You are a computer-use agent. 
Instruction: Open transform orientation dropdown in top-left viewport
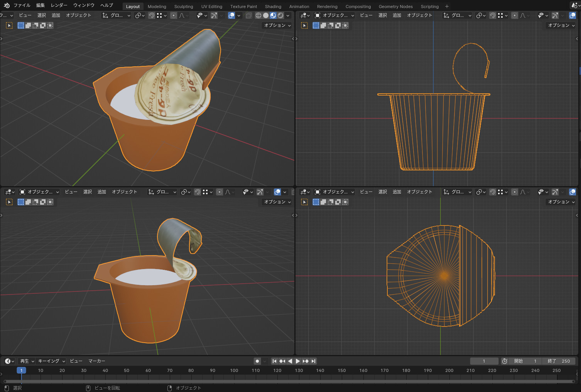point(117,15)
